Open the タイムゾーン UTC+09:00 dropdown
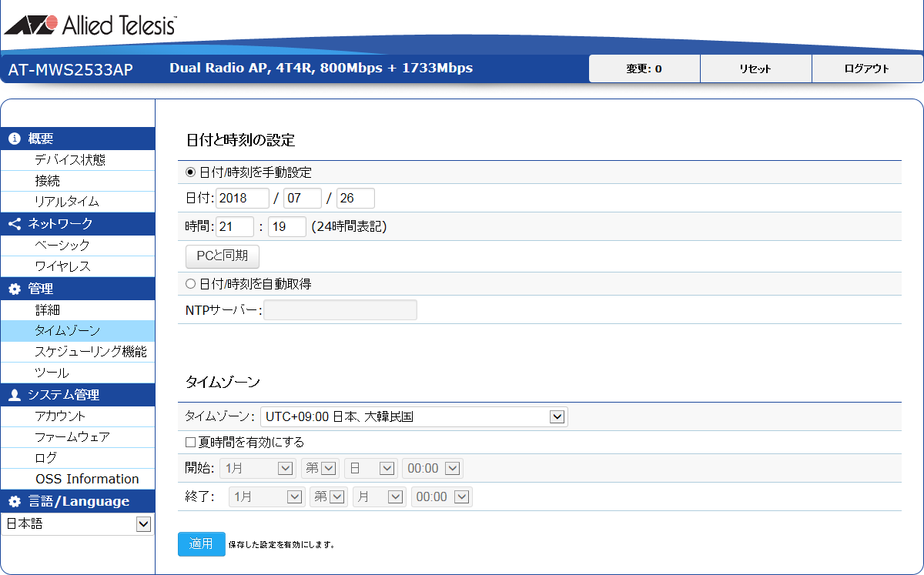924x575 pixels. 413,417
